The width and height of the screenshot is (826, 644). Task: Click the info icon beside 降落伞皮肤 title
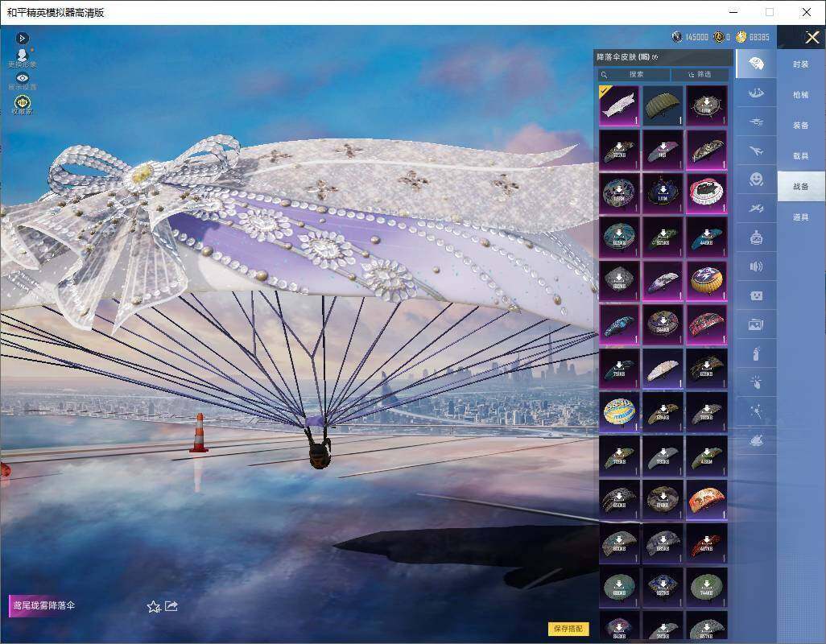655,57
